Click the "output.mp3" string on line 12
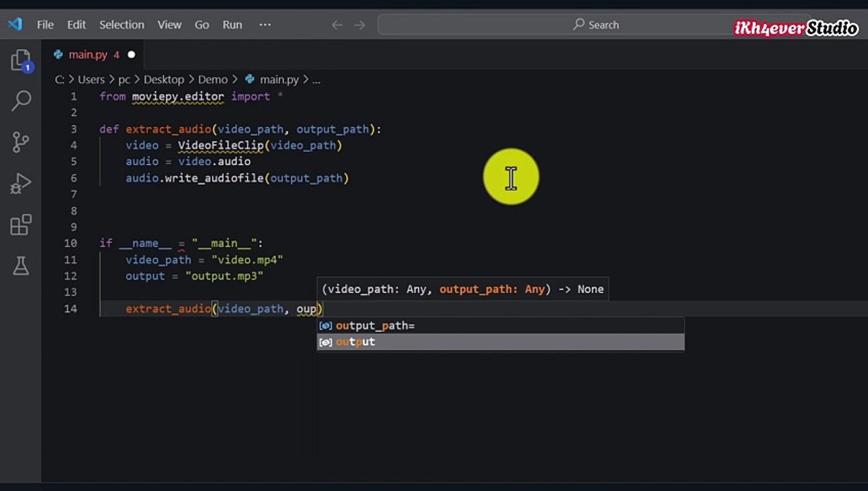The height and width of the screenshot is (491, 868). pos(225,276)
